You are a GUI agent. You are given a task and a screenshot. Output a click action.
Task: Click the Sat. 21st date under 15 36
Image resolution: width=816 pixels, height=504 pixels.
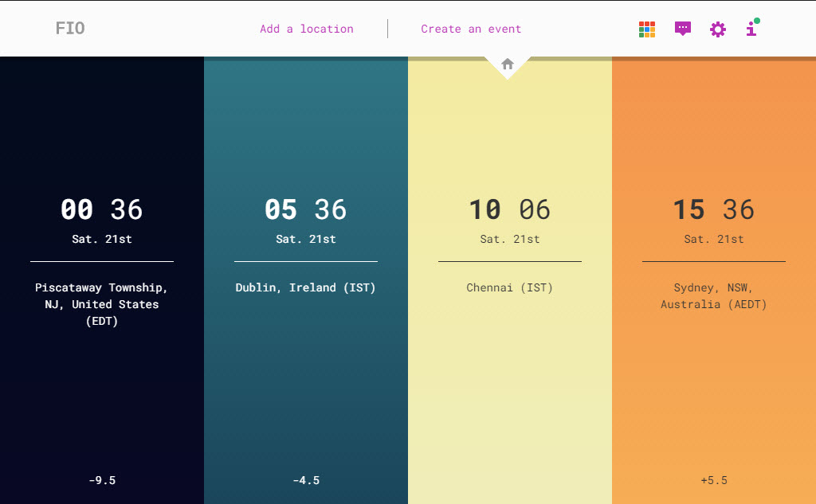pos(714,239)
